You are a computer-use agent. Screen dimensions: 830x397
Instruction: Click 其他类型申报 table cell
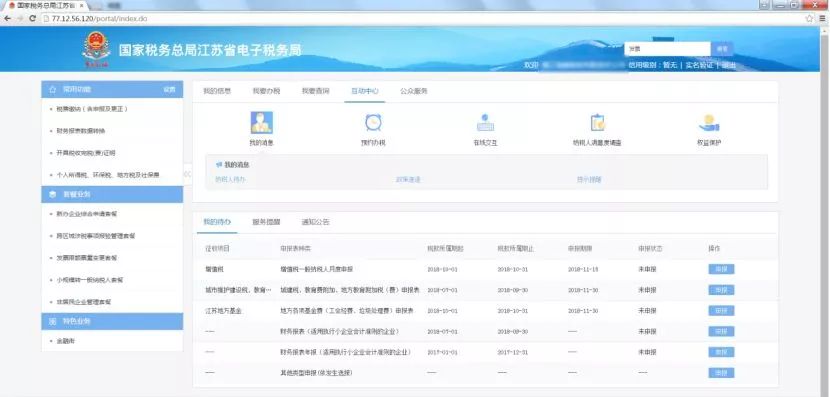pyautogui.click(x=317, y=373)
